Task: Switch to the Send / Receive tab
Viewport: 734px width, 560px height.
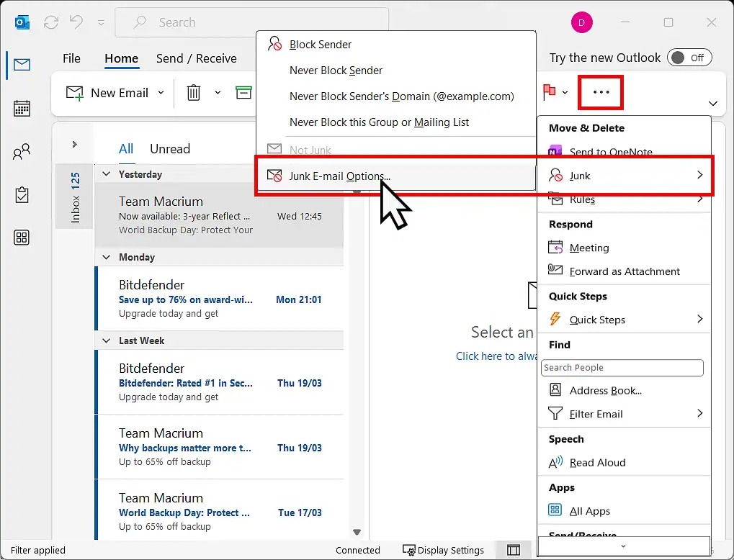Action: click(x=196, y=58)
